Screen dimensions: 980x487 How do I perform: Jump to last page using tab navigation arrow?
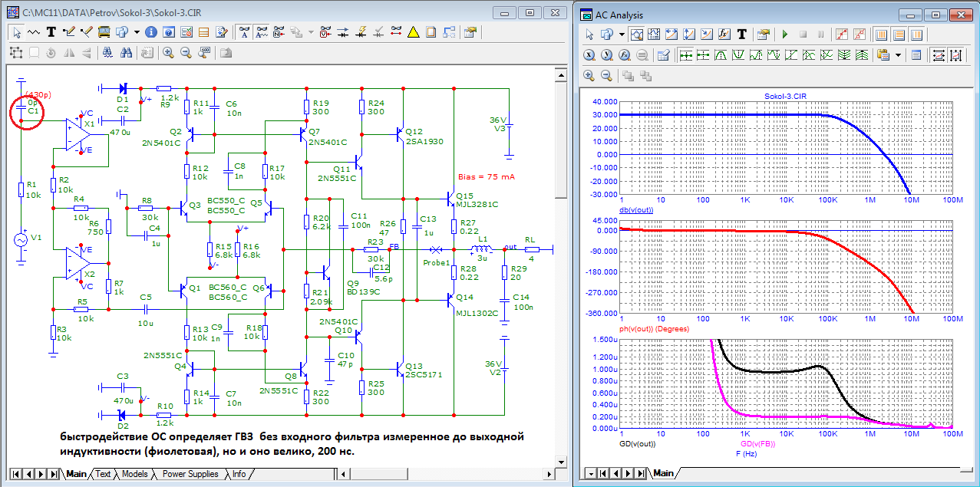(54, 474)
